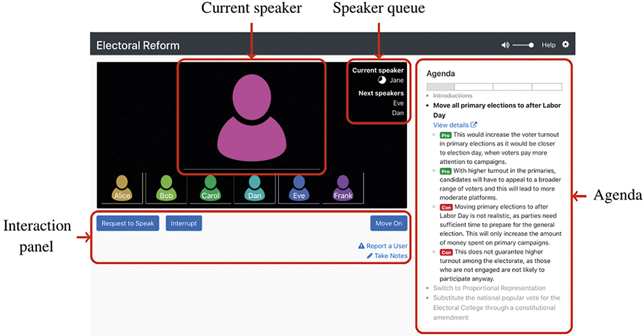Select Eve's blue avatar thumbnail

[x=299, y=188]
